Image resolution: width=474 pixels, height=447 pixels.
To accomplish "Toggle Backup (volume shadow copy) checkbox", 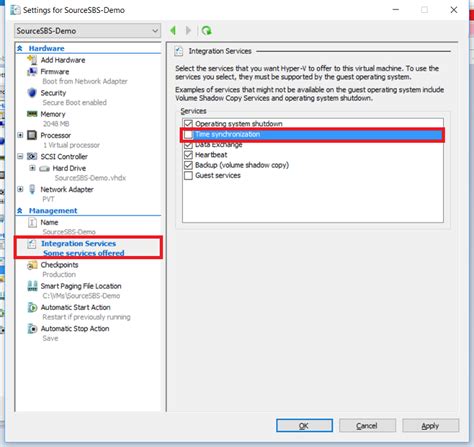I will 188,165.
